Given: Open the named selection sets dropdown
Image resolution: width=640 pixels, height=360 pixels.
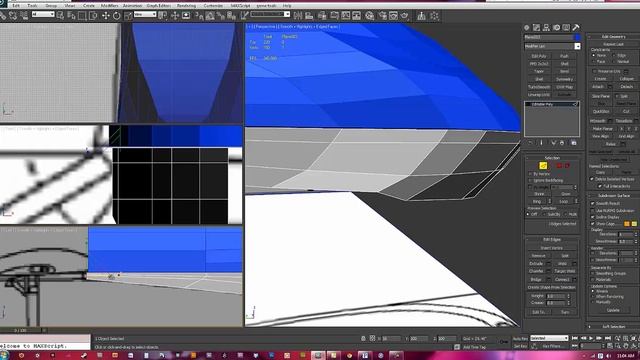Looking at the screenshot, I should click(x=287, y=14).
